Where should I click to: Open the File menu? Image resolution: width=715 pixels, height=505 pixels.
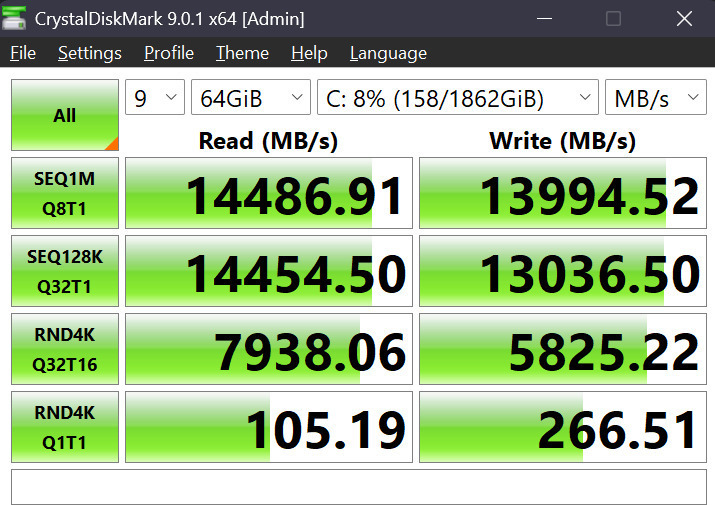pyautogui.click(x=22, y=53)
